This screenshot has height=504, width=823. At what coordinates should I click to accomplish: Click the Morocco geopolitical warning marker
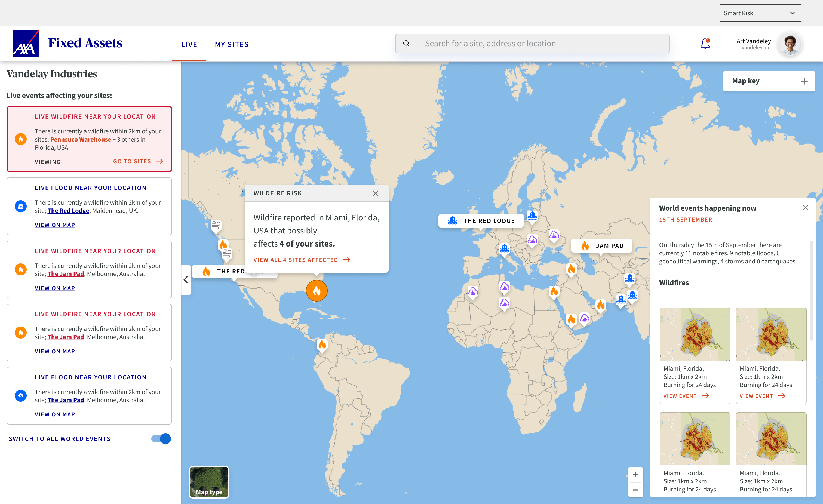(x=473, y=292)
